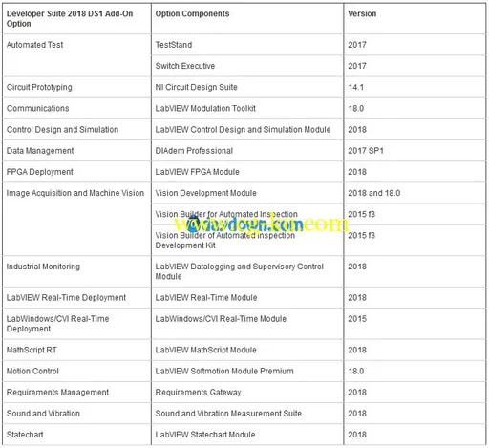Click 'Vision Builder of Automated Inspection Development Kit'
Screen dimensions: 489x448
point(225,241)
